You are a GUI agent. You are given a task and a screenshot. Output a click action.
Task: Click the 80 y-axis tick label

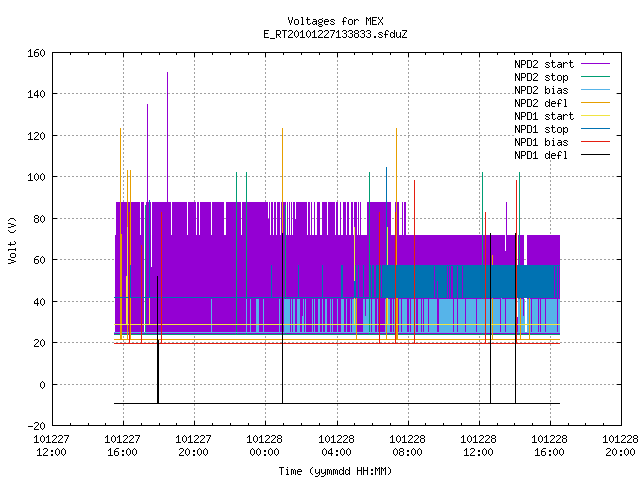(39, 219)
